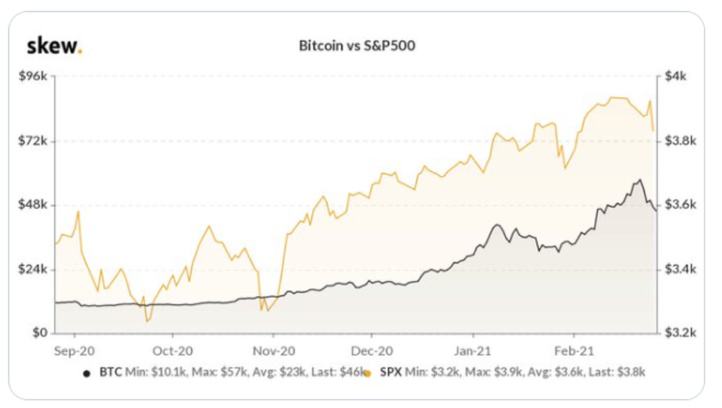Click the Sep-20 x-axis label
This screenshot has height=408, width=722.
(74, 351)
